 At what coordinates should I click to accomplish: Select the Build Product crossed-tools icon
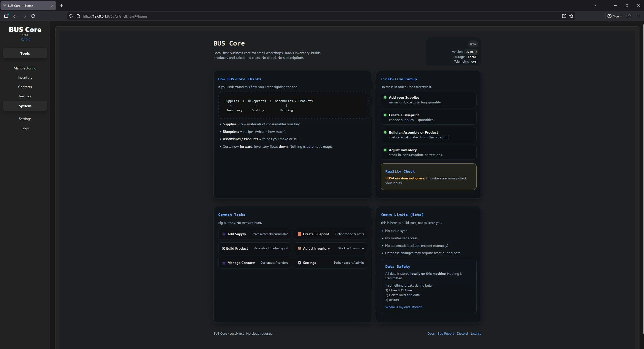(223, 248)
